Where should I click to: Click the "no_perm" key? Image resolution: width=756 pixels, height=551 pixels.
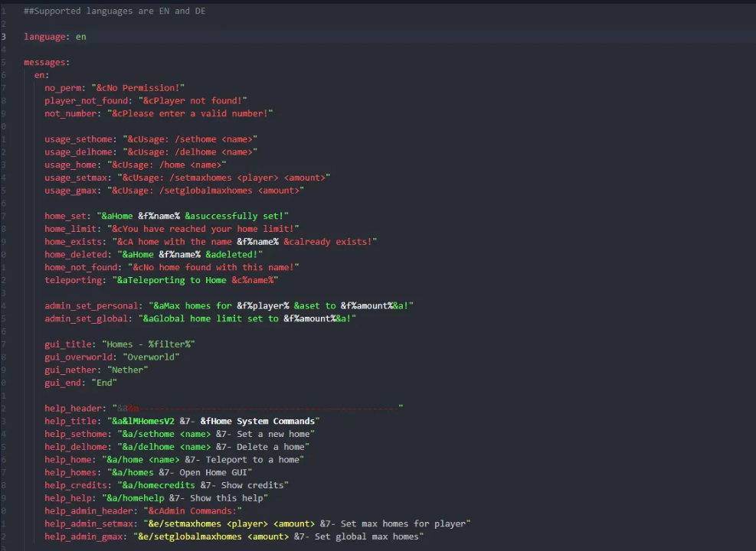[63, 88]
